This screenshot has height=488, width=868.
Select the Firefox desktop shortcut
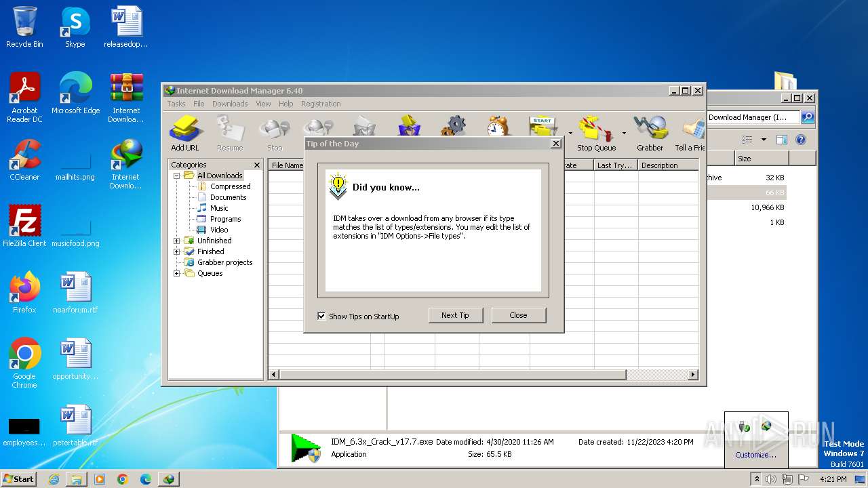[24, 293]
